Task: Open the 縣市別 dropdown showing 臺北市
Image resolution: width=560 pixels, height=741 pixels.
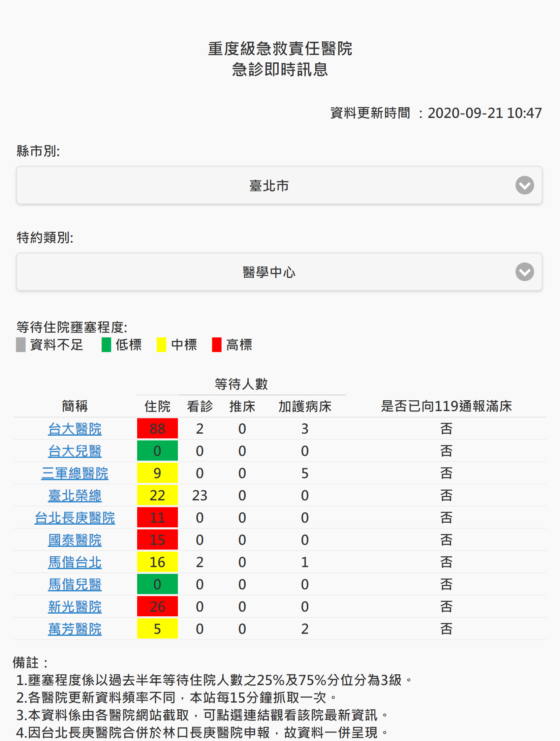Action: click(279, 185)
